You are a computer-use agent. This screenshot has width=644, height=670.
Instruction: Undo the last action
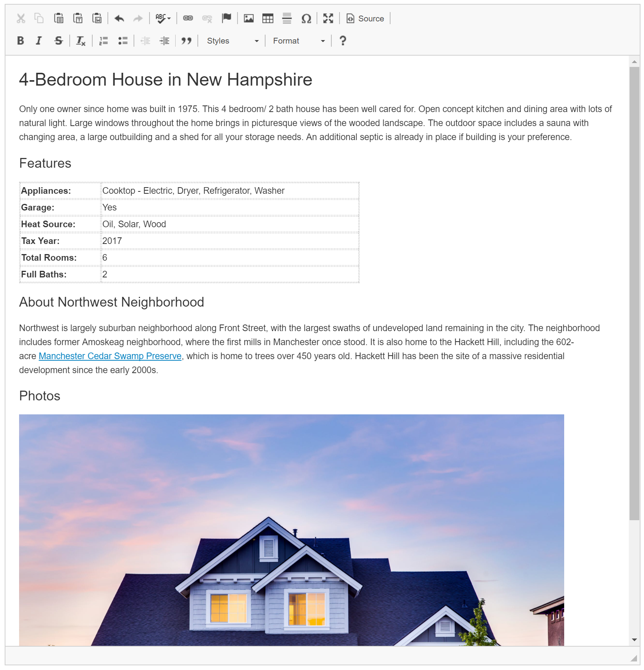119,18
